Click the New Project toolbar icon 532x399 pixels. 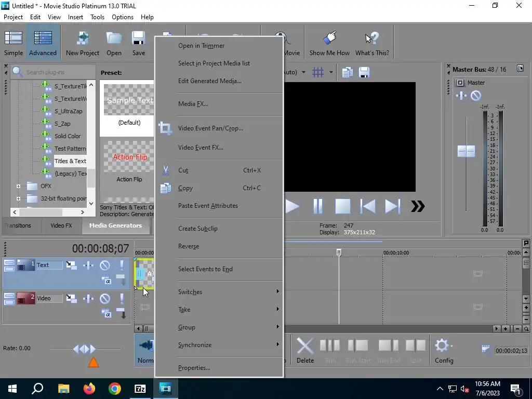pos(83,44)
